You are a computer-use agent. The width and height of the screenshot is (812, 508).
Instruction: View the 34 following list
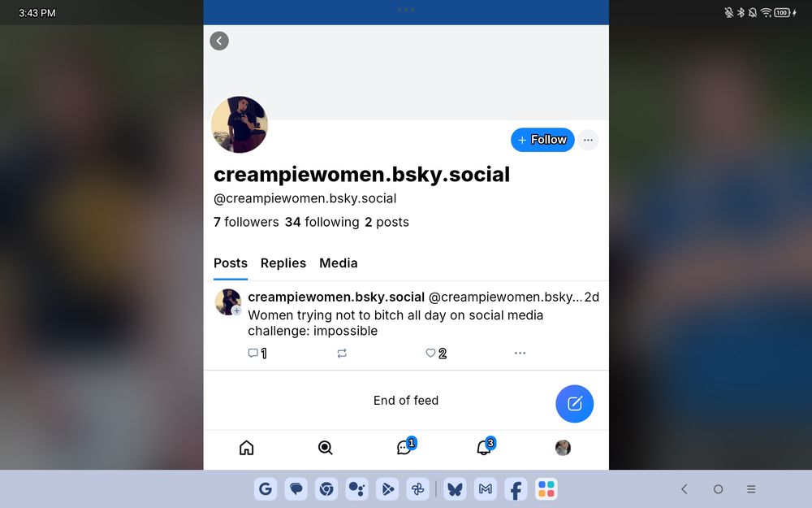click(x=322, y=223)
